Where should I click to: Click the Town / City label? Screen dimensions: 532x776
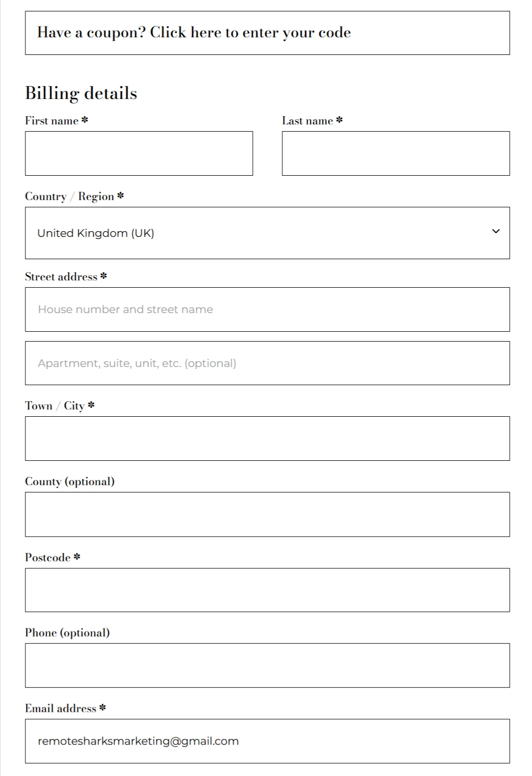click(55, 406)
